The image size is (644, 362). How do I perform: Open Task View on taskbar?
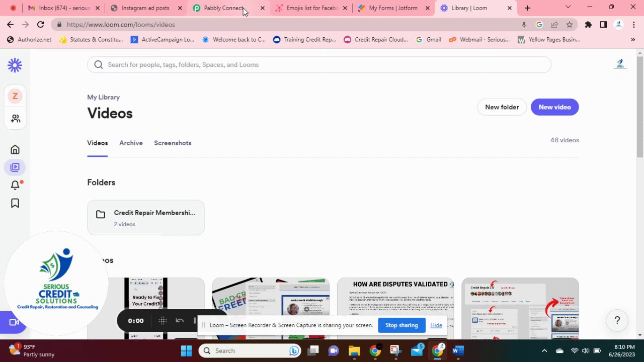coord(313,350)
